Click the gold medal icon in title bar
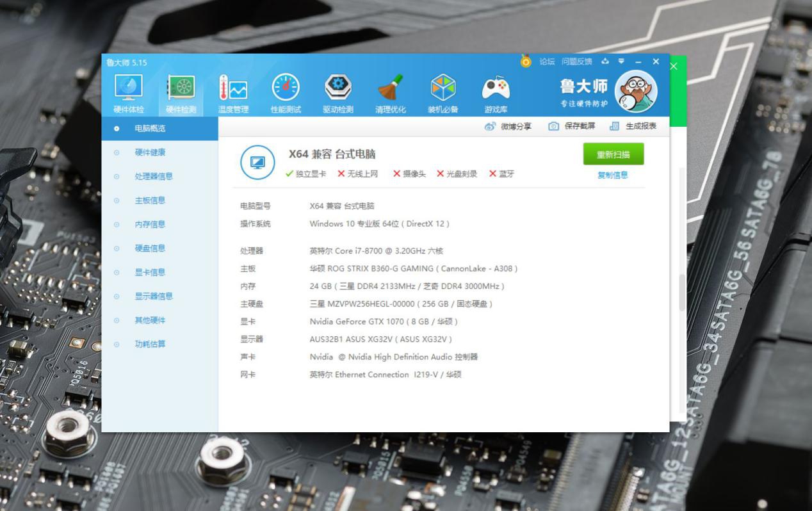This screenshot has height=511, width=812. (x=526, y=61)
